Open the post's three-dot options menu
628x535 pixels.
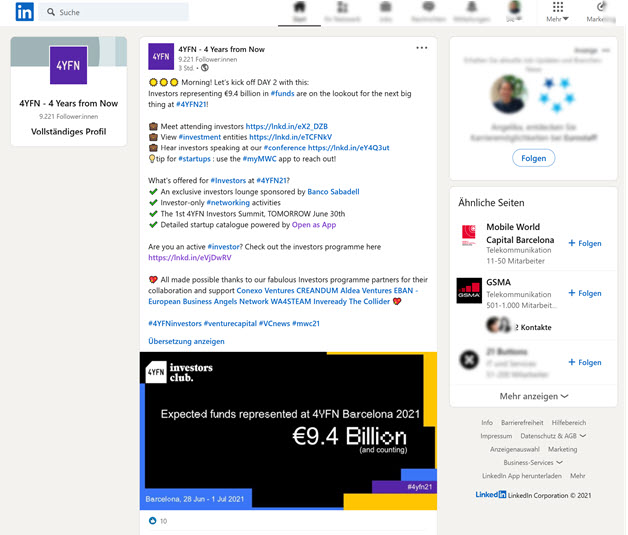pyautogui.click(x=422, y=48)
